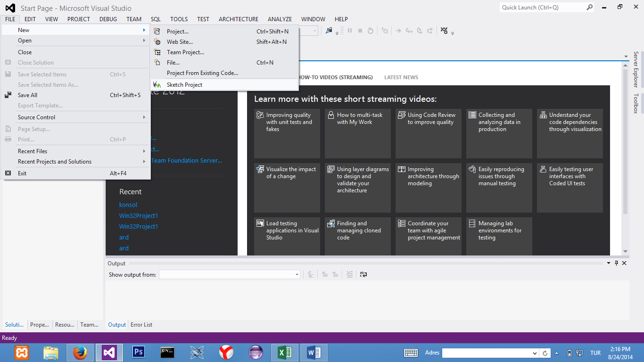The image size is (644, 362).
Task: Click the code map icon on the toolbar
Action: point(444,31)
